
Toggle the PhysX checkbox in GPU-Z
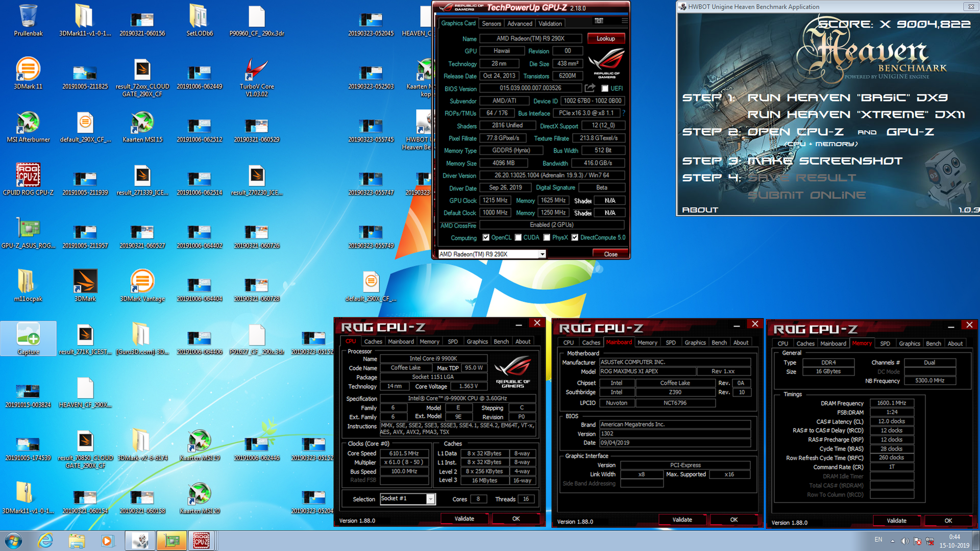547,237
